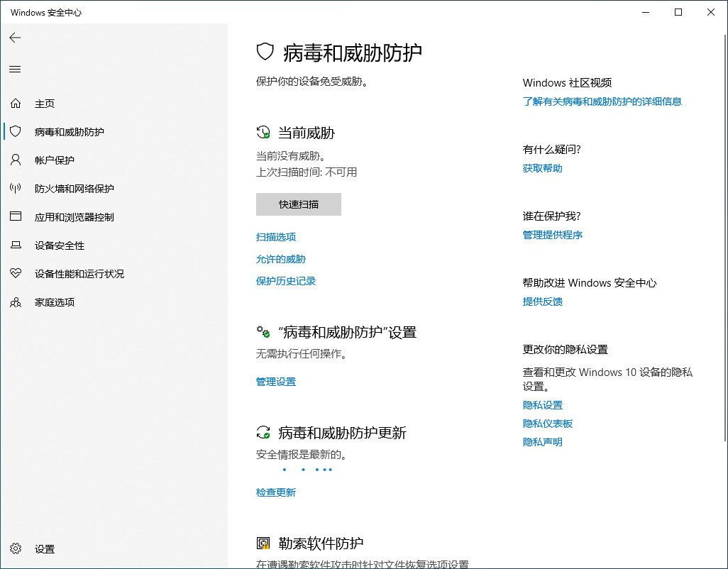728x569 pixels.
Task: Click the ransomware protection icon beside 勒索软件防护
Action: [x=263, y=543]
